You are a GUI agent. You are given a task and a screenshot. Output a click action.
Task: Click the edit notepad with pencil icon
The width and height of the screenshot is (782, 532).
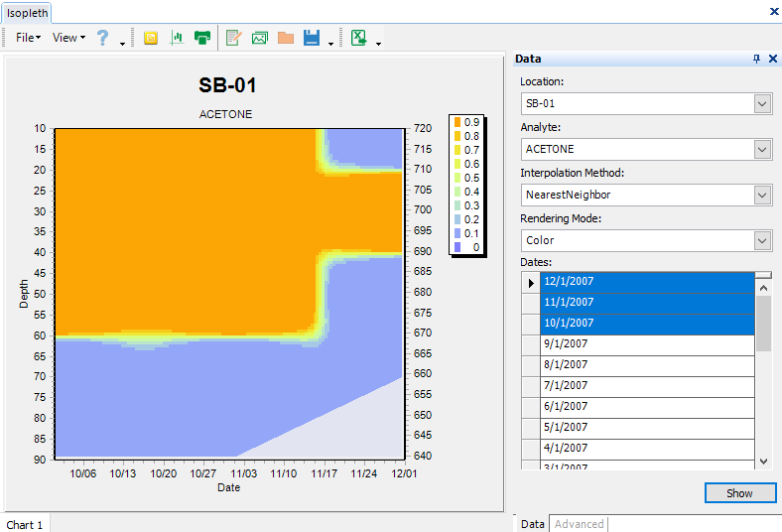tap(234, 38)
